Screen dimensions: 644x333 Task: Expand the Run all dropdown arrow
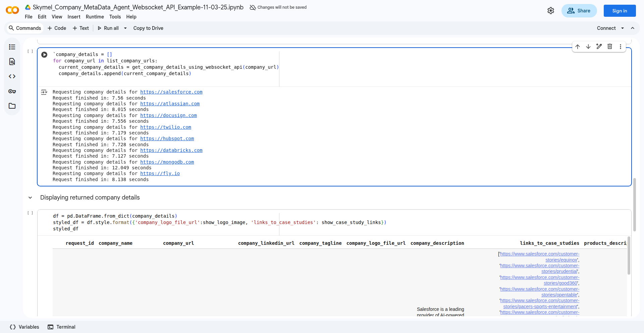pos(125,28)
